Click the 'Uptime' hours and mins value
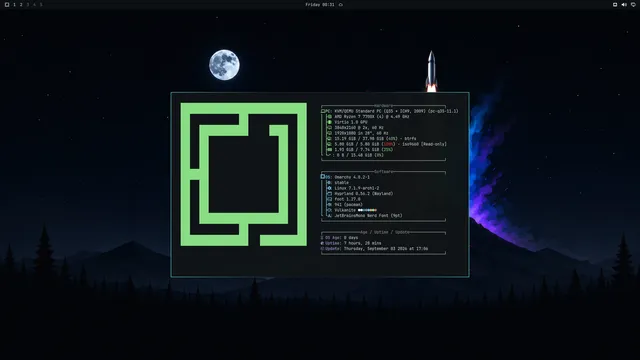The width and height of the screenshot is (640, 360). pos(362,243)
